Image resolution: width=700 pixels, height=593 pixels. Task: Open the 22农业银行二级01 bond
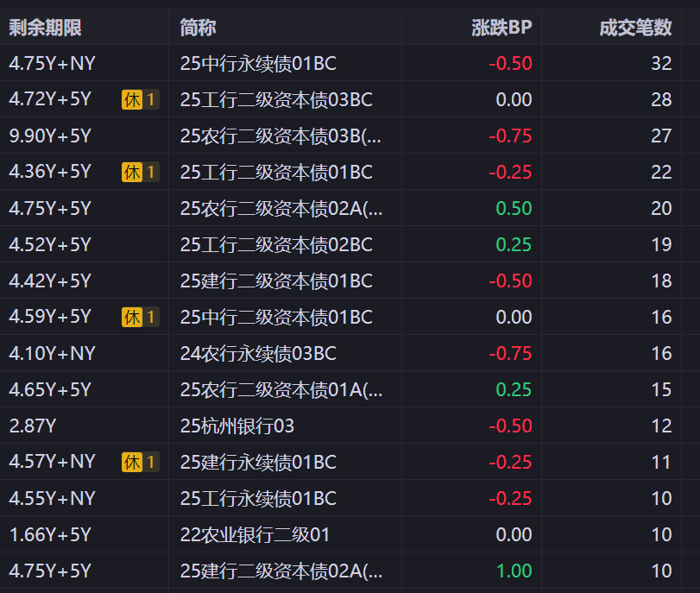coord(255,535)
